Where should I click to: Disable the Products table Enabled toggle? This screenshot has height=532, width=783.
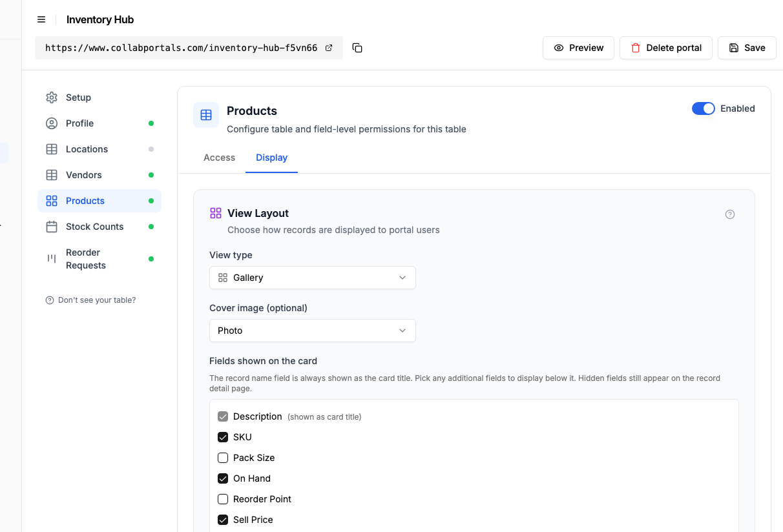coord(704,108)
